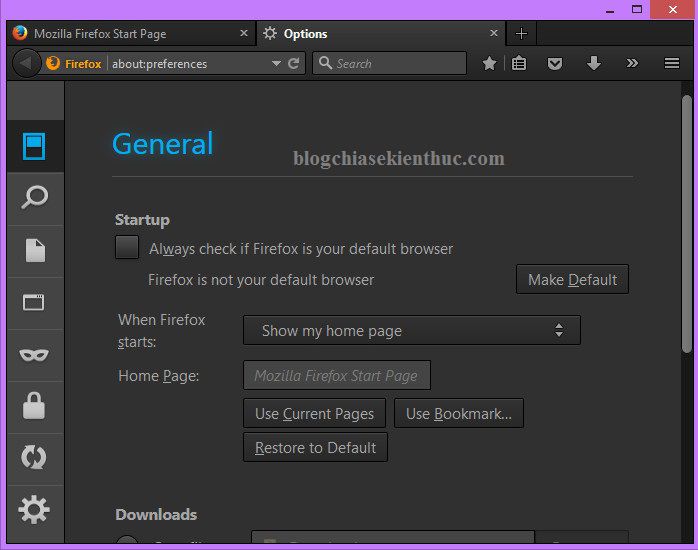
Task: Switch to Mozilla Firefox Start Page tab
Action: point(131,34)
